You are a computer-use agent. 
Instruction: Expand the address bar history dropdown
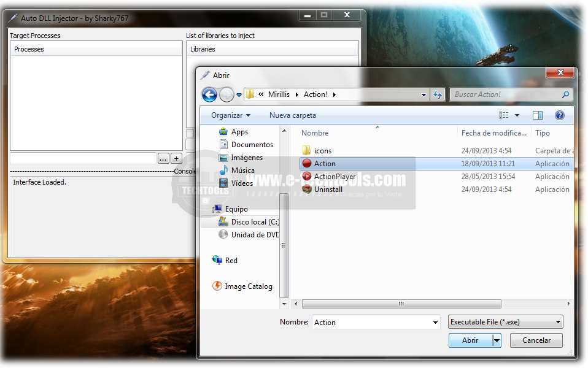(424, 95)
